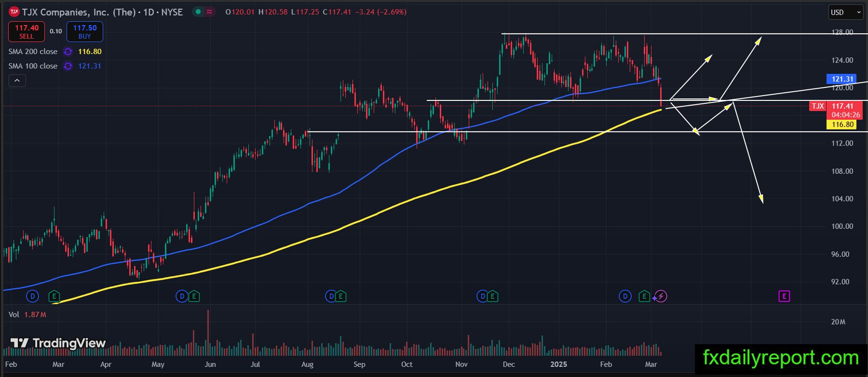Image resolution: width=868 pixels, height=377 pixels.
Task: Click the 124.00 price axis label
Action: [842, 60]
